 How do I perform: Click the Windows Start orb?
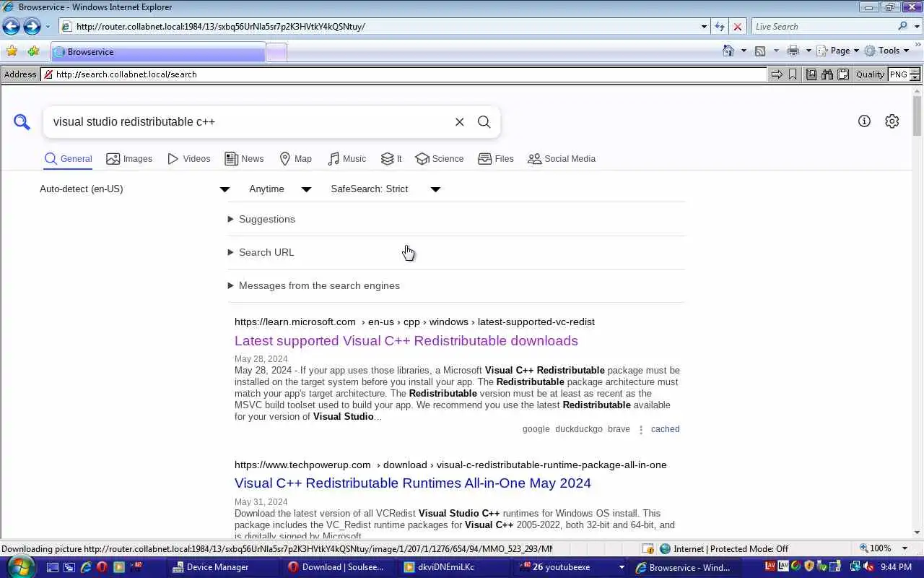point(19,566)
